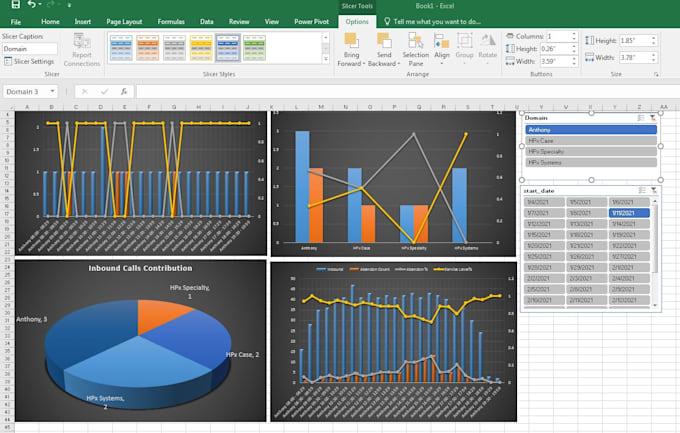
Task: Open the Page Layout tab
Action: pos(124,22)
